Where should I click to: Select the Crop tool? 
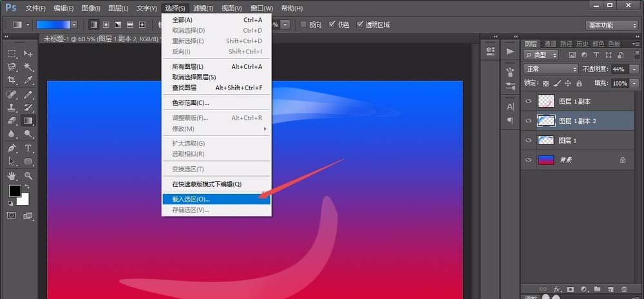click(x=12, y=80)
